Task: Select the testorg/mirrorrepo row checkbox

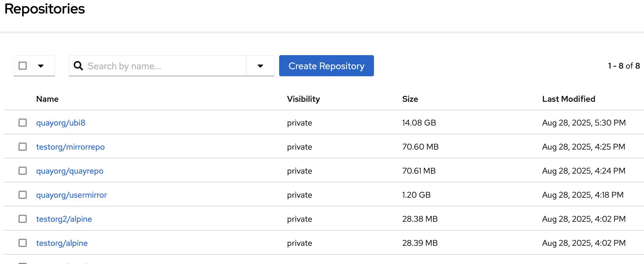Action: [x=23, y=147]
